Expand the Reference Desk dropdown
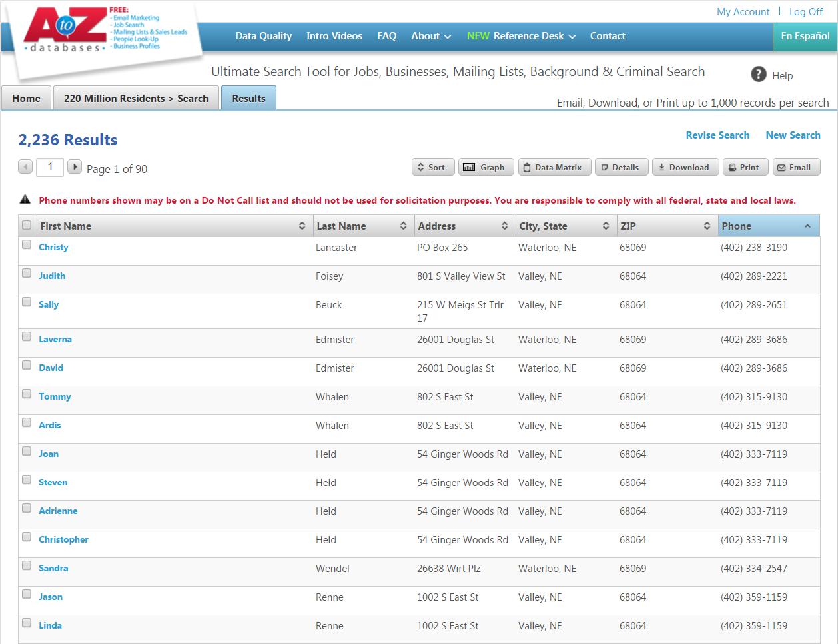838x644 pixels. point(521,36)
